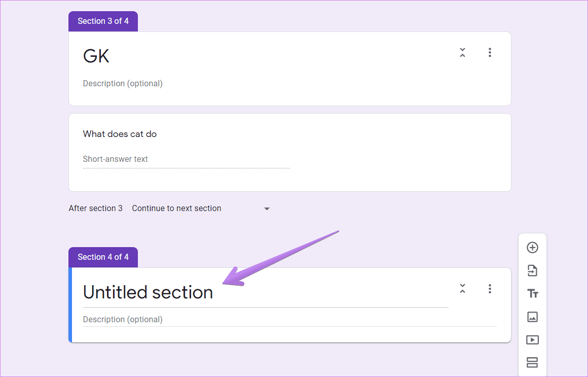Add a title and description block
Image resolution: width=588 pixels, height=377 pixels.
point(532,294)
